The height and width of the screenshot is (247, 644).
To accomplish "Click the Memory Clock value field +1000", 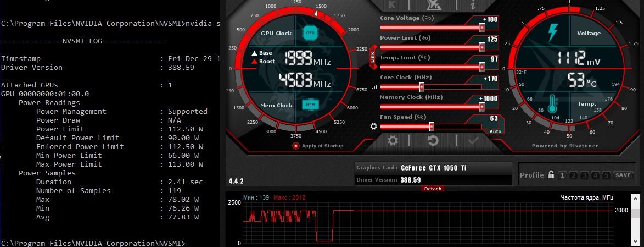I will [x=488, y=99].
